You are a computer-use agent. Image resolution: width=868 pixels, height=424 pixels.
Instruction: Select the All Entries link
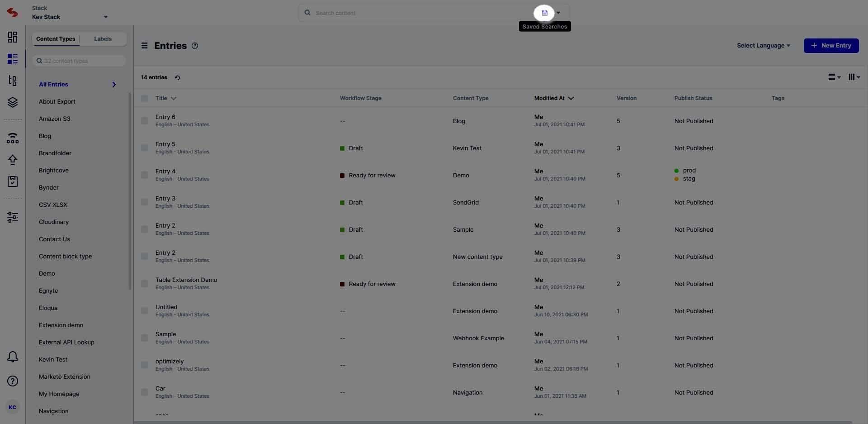(53, 85)
